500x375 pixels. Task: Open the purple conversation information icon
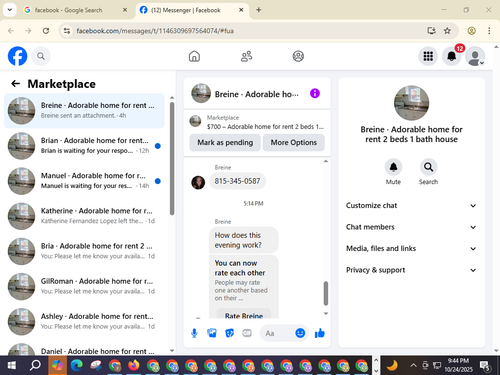(315, 93)
